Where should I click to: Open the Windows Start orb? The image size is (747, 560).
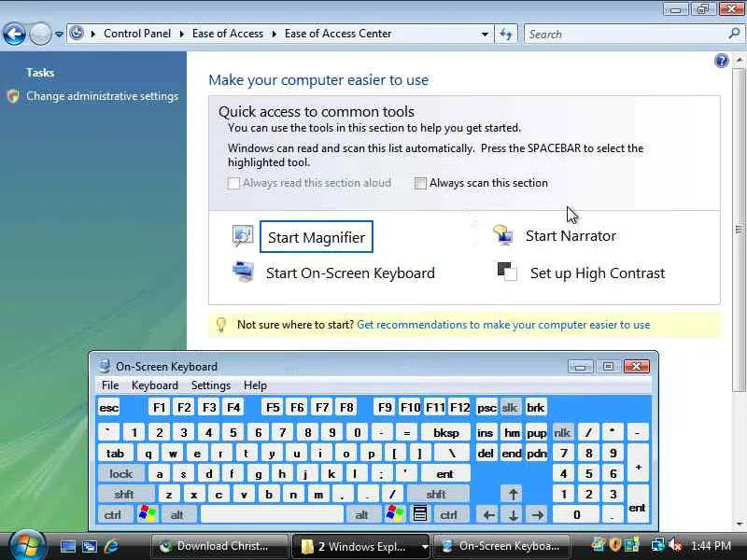click(x=27, y=546)
